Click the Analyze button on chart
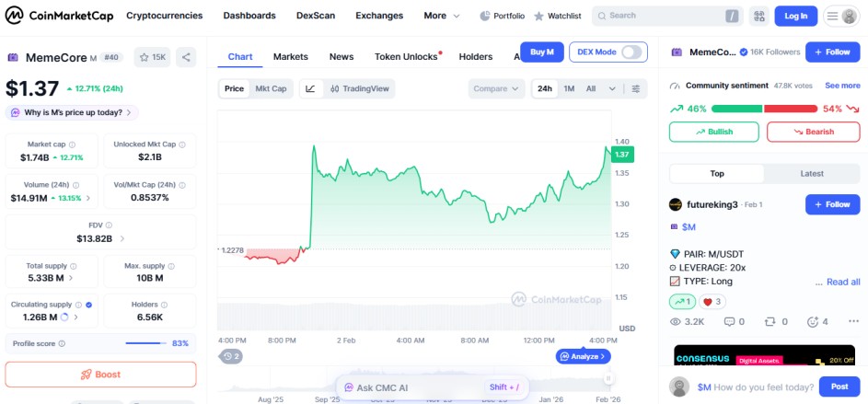This screenshot has height=404, width=868. click(584, 356)
